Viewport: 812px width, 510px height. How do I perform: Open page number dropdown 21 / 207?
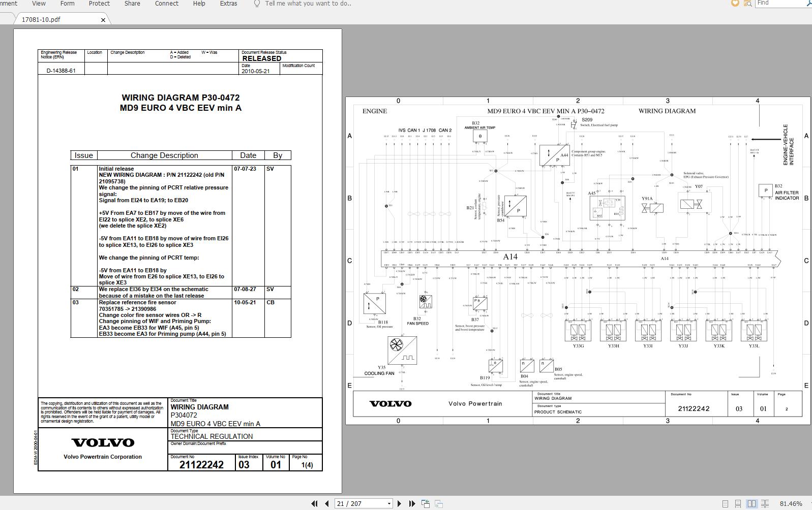[x=389, y=503]
